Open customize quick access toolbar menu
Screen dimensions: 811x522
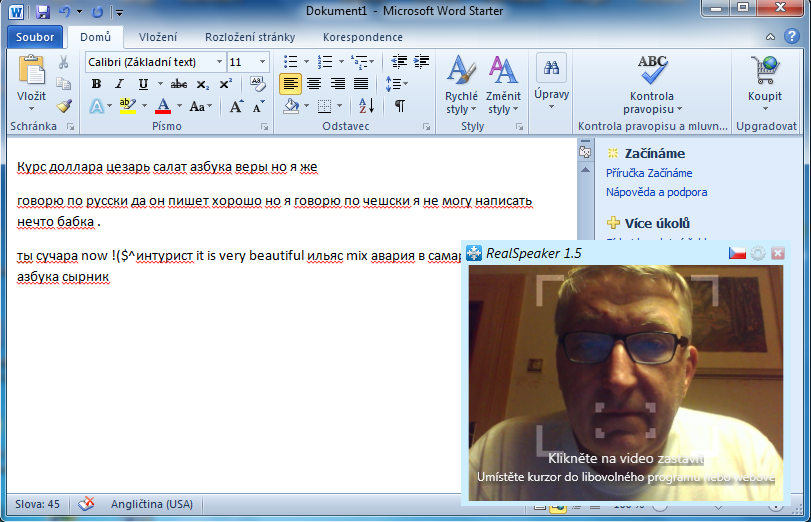[119, 12]
